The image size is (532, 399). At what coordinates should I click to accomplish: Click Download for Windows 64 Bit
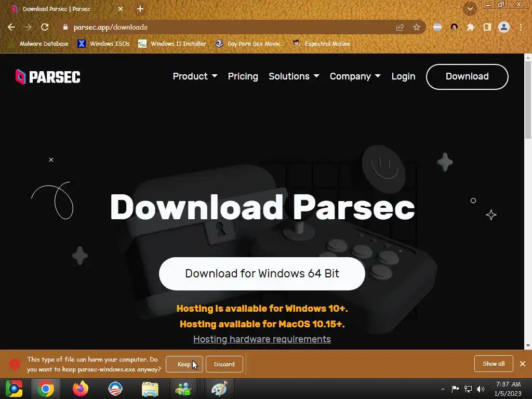[262, 273]
